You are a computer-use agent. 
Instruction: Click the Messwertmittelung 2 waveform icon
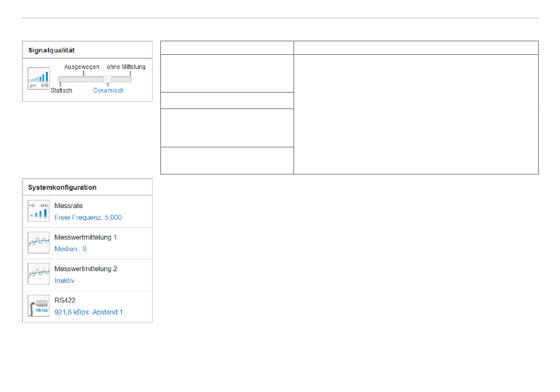point(38,274)
